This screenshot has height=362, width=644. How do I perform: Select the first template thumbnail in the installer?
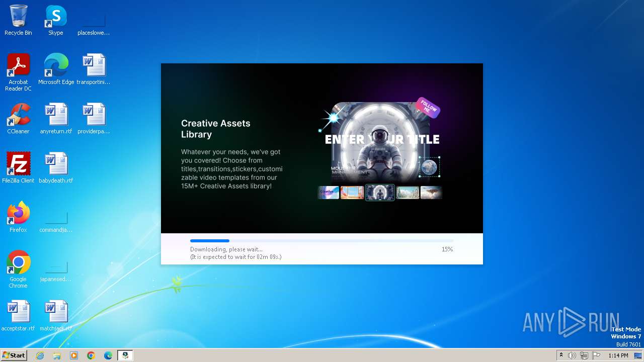coord(329,193)
